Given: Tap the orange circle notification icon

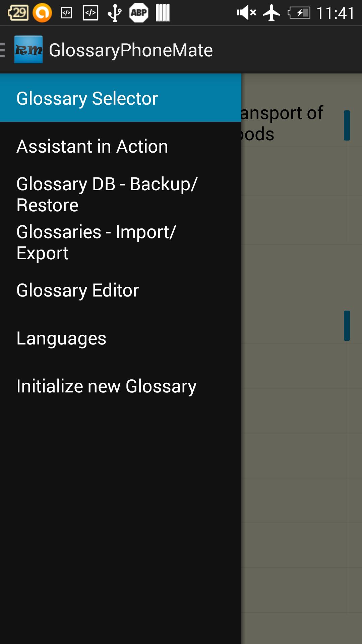Looking at the screenshot, I should pyautogui.click(x=43, y=13).
